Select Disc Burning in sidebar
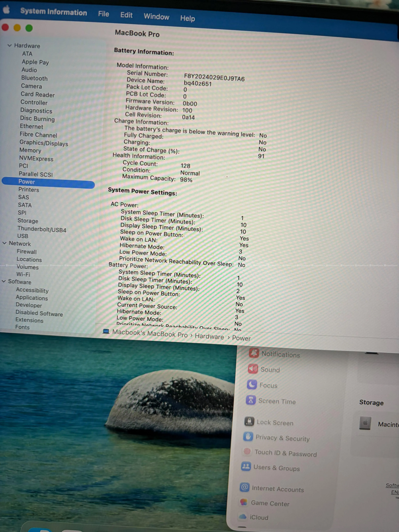The height and width of the screenshot is (532, 399). [x=37, y=119]
